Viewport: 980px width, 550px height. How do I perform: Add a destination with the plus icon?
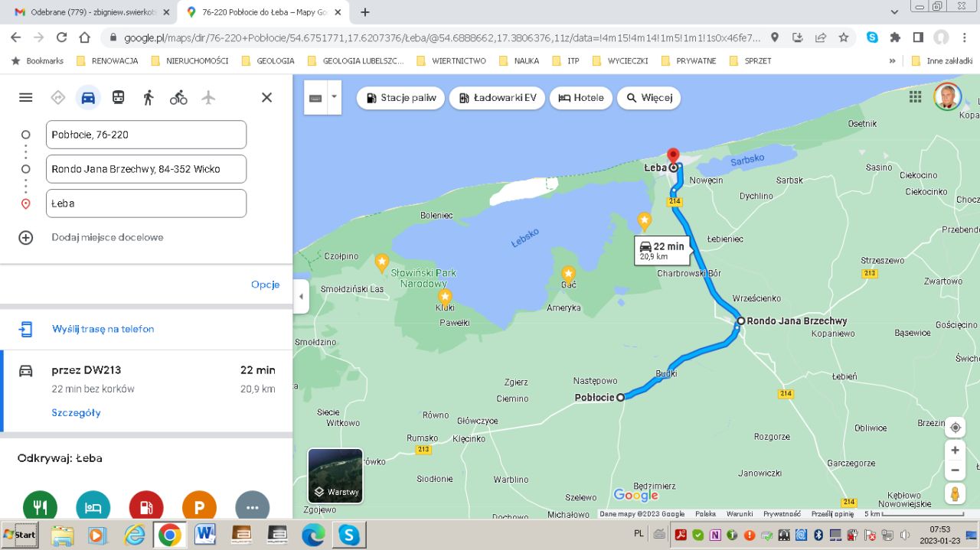pyautogui.click(x=26, y=237)
